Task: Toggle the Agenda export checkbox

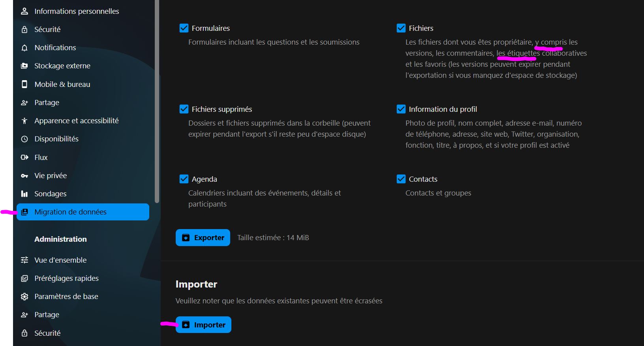Action: click(x=184, y=179)
